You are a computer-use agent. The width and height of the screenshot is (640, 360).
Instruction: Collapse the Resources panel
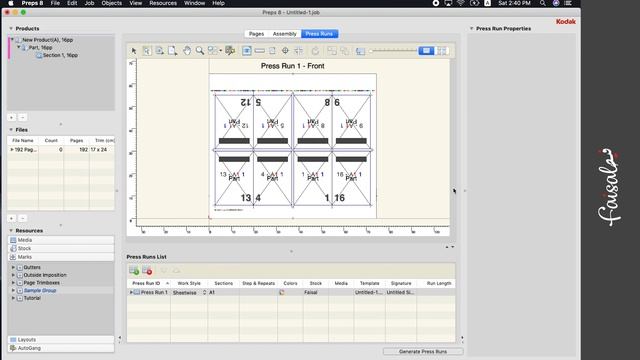click(x=11, y=231)
